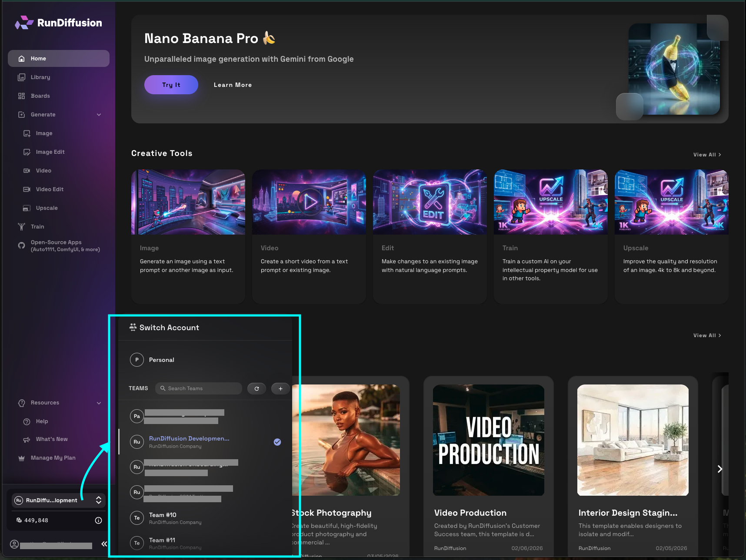Click Learn More on Nano Banana Pro
This screenshot has width=746, height=560.
point(233,85)
